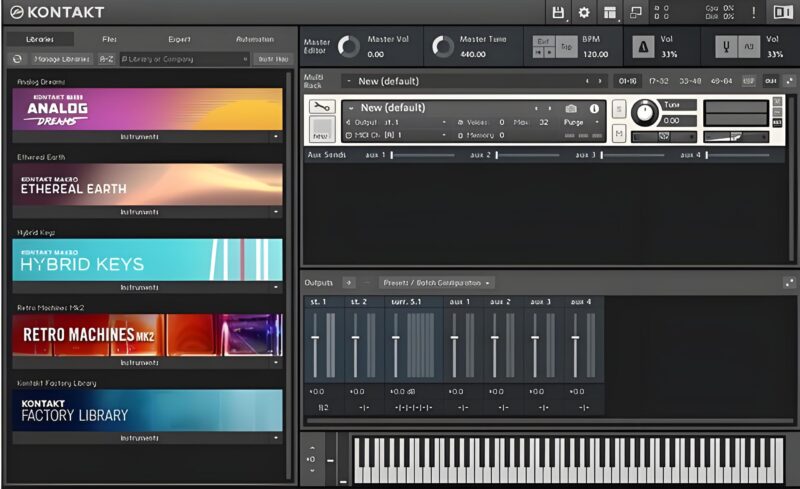The height and width of the screenshot is (489, 800).
Task: Add a new output channel with plus icon
Action: click(348, 282)
